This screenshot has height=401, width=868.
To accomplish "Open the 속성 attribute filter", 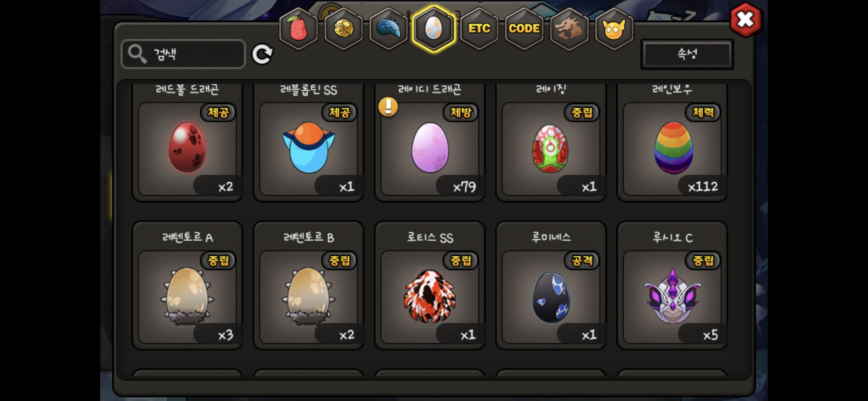I will point(687,54).
